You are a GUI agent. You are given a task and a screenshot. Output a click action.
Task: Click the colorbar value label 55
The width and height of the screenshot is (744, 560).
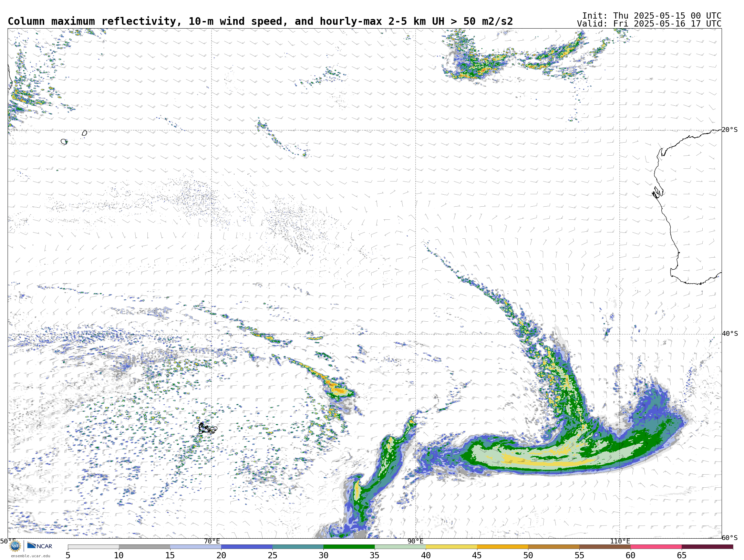tap(579, 555)
